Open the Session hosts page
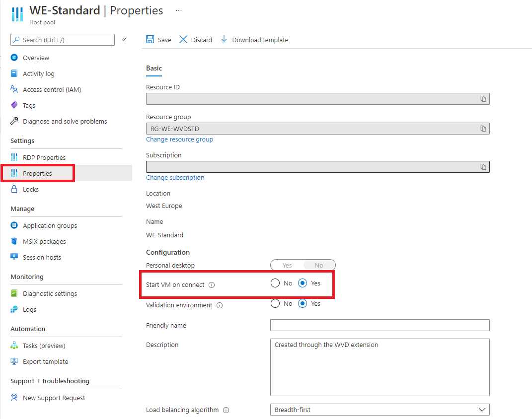The height and width of the screenshot is (419, 532). (x=42, y=257)
